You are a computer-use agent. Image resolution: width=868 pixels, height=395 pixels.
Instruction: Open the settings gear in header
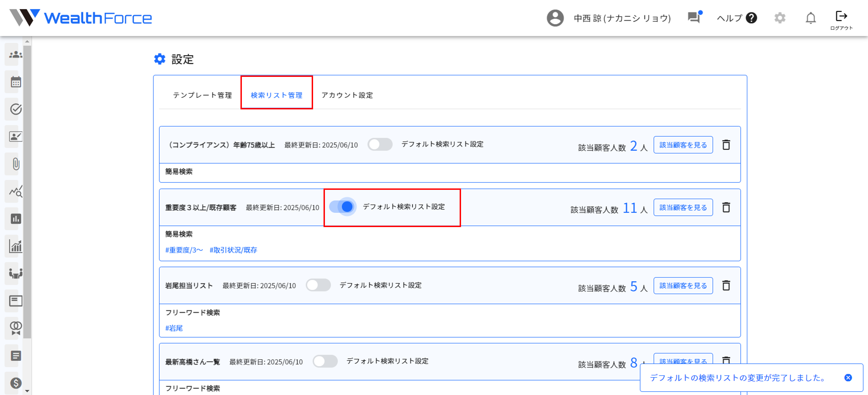pos(780,18)
